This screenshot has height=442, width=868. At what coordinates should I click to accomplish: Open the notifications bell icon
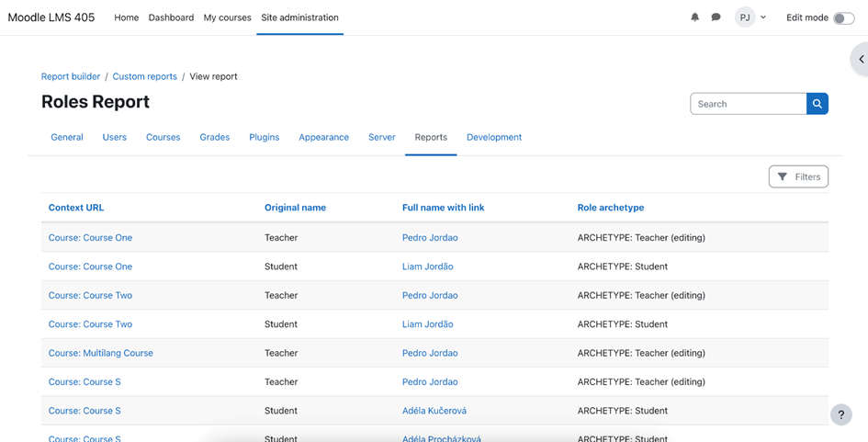point(694,17)
